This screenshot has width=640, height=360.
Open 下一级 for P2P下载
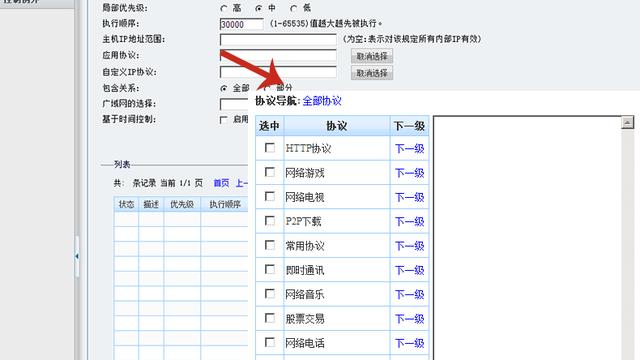pos(409,222)
